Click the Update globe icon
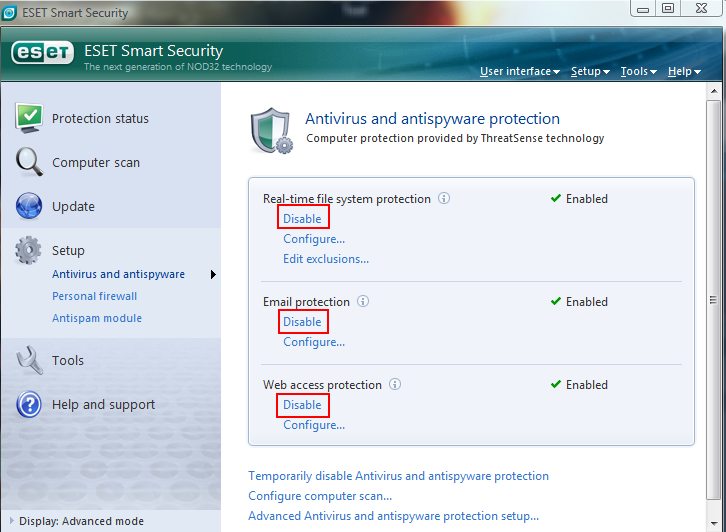726x532 pixels. tap(28, 206)
